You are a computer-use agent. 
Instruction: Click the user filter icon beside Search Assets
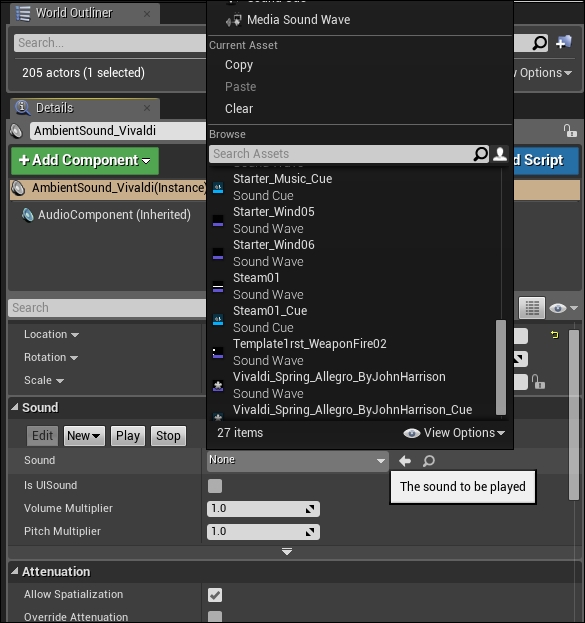point(500,153)
